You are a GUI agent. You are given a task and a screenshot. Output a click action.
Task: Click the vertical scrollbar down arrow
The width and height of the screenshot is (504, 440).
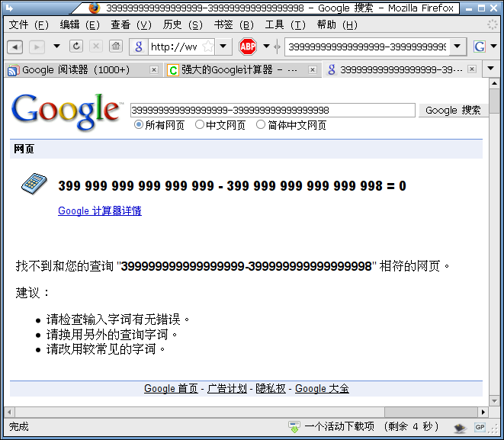pos(494,401)
